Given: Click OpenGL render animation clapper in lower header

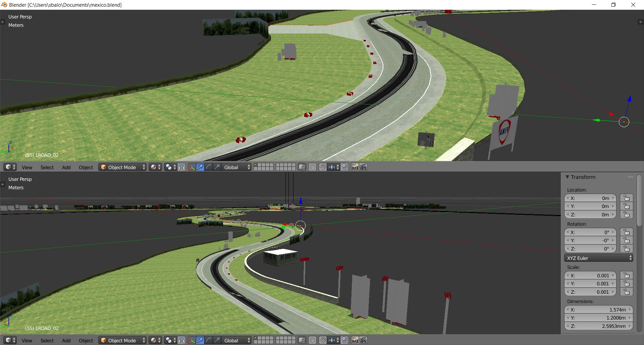Looking at the screenshot, I should tap(363, 340).
